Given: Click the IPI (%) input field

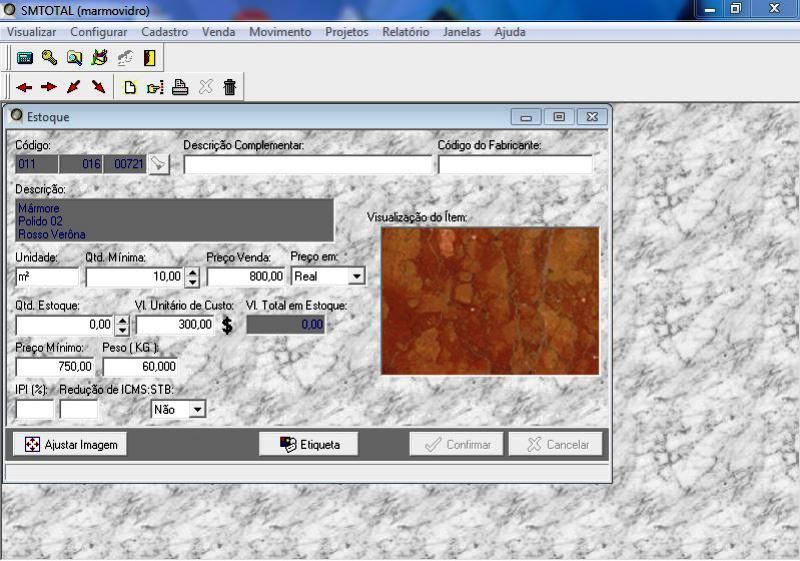Looking at the screenshot, I should (x=35, y=410).
